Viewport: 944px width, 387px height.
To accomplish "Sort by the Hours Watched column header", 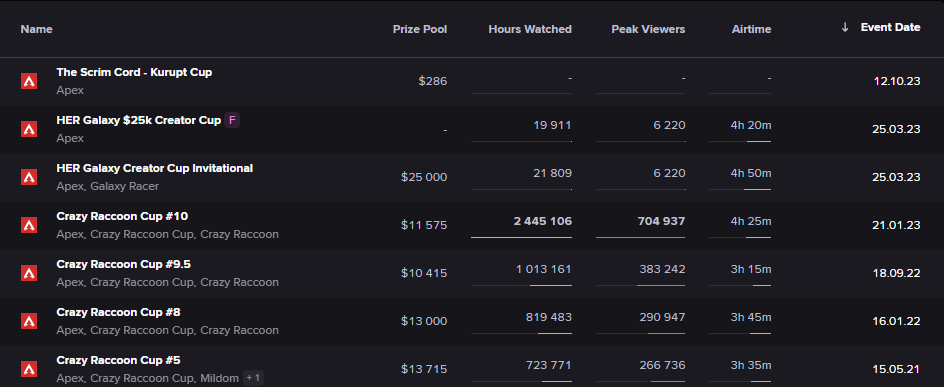I will point(530,29).
